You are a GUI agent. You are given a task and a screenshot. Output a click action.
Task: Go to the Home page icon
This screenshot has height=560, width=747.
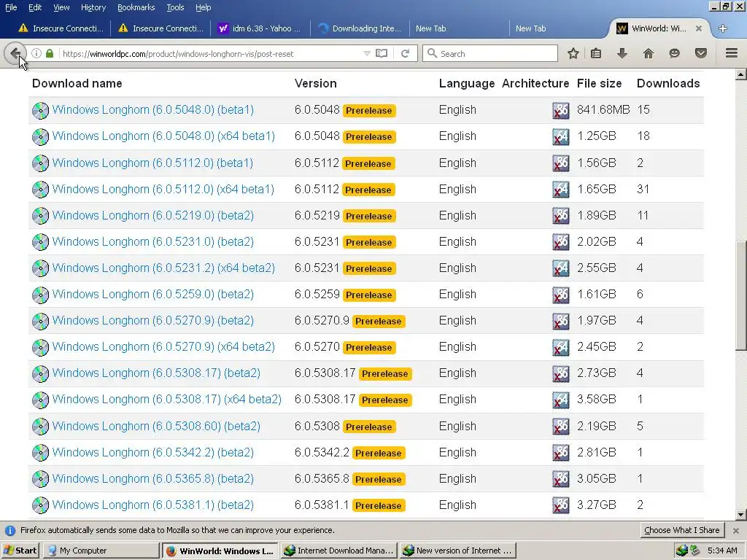coord(649,53)
